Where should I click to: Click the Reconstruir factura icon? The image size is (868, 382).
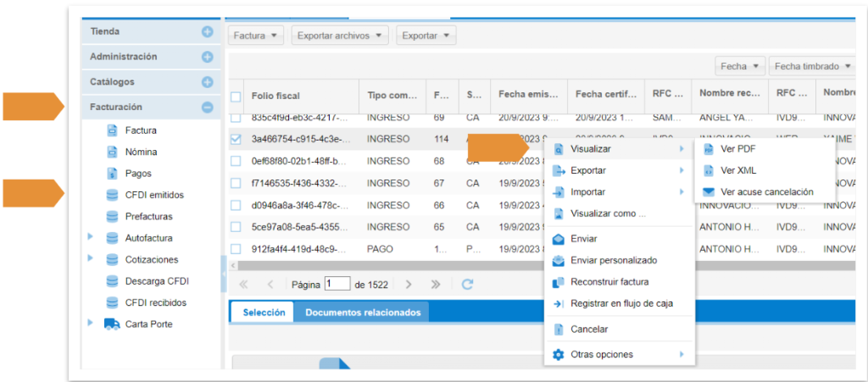tap(559, 282)
